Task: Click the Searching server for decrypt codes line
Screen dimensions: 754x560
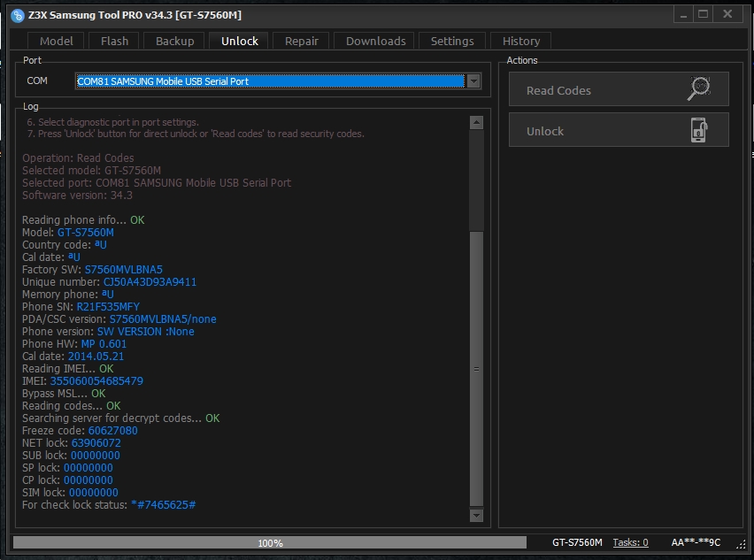Action: (x=120, y=418)
